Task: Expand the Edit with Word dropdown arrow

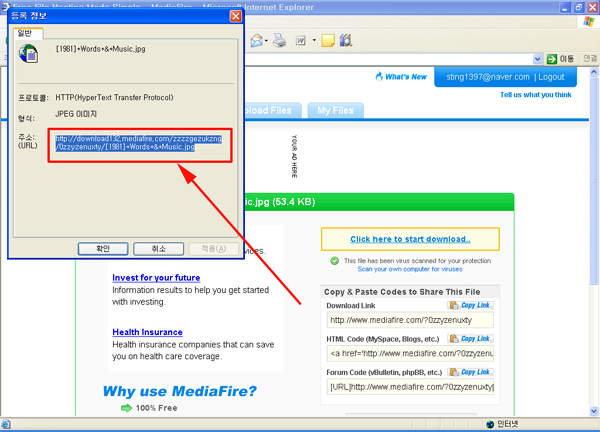Action: click(314, 40)
